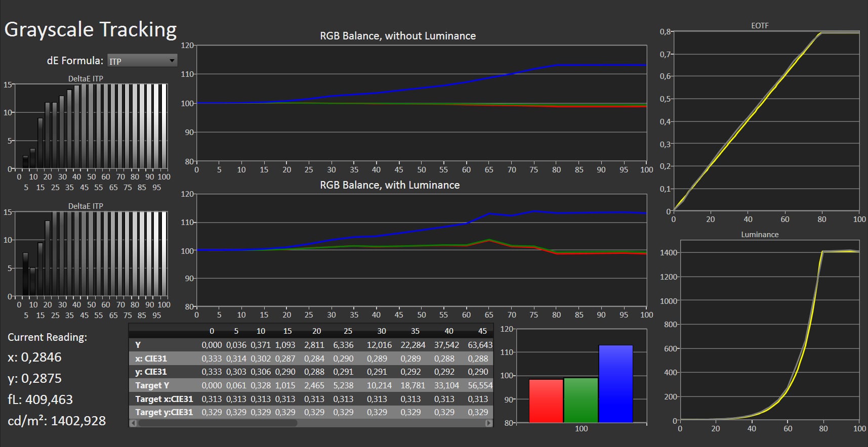The height and width of the screenshot is (447, 868).
Task: Click y: CIE31 value 0,303
Action: (236, 372)
